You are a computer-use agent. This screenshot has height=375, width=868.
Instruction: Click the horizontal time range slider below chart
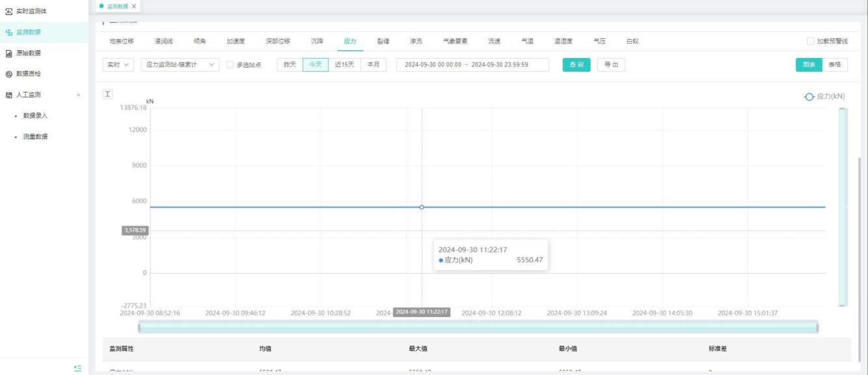pos(478,328)
